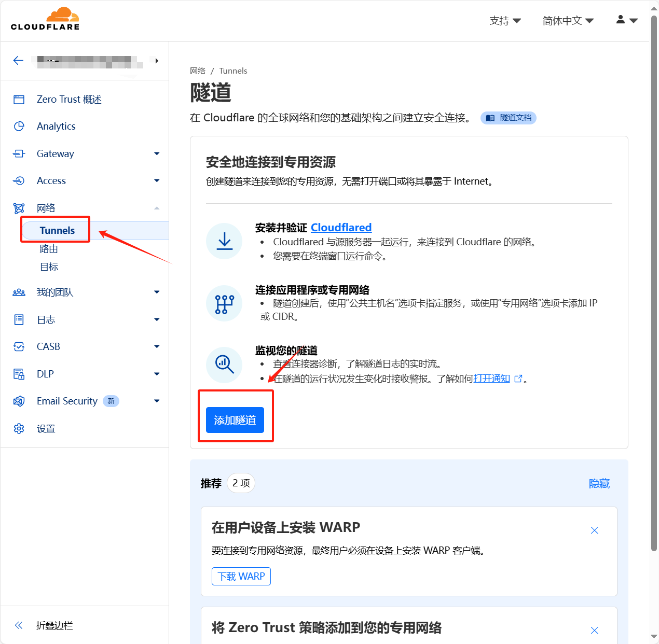
Task: Open CASB via its sidebar icon
Action: click(19, 346)
